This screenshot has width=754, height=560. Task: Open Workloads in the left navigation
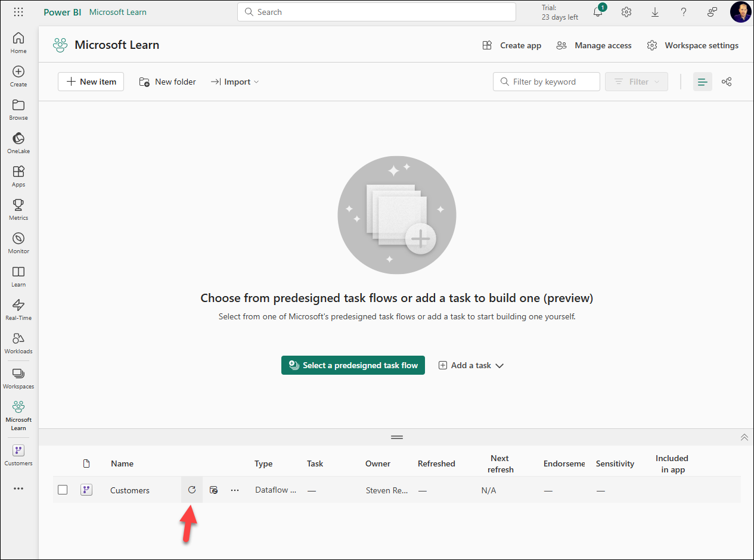point(18,343)
